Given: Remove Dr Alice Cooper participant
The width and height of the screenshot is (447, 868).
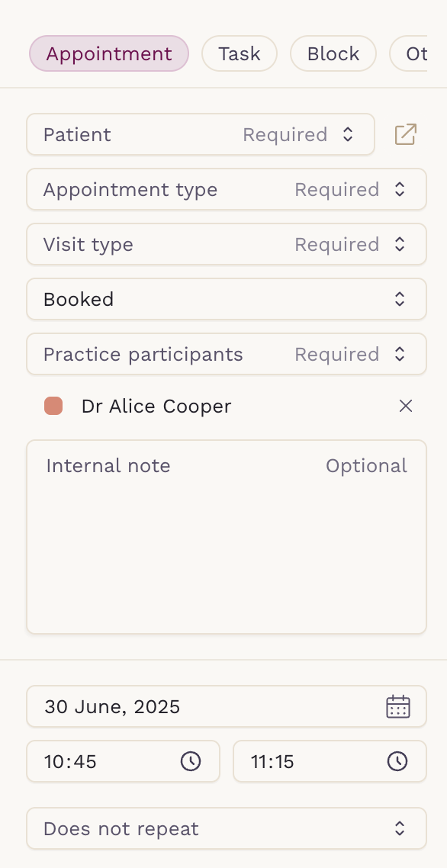Looking at the screenshot, I should 406,407.
